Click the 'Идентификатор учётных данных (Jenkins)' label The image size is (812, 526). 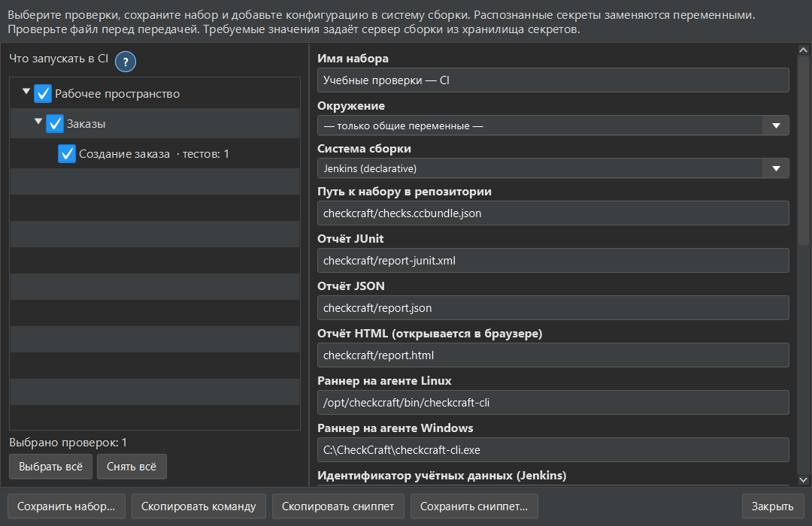(x=442, y=476)
